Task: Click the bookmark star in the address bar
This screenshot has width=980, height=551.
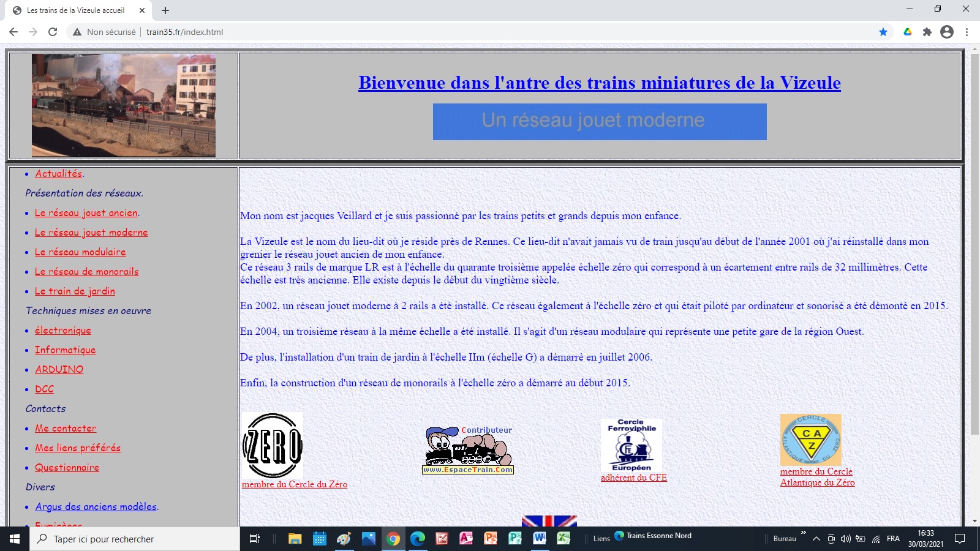Action: [x=883, y=32]
